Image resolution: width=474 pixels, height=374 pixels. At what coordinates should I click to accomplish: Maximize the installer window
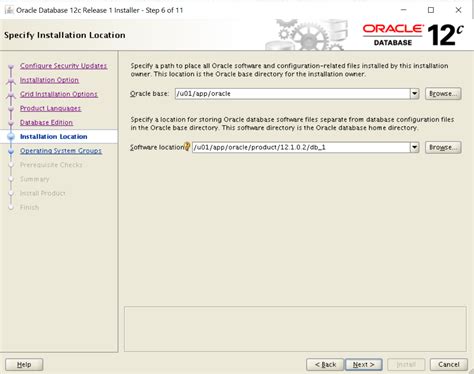coord(431,10)
